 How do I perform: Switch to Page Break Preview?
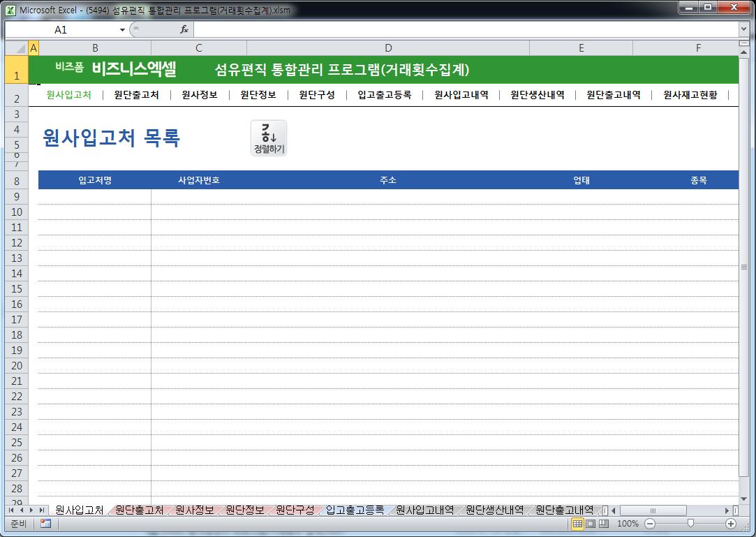click(x=603, y=523)
